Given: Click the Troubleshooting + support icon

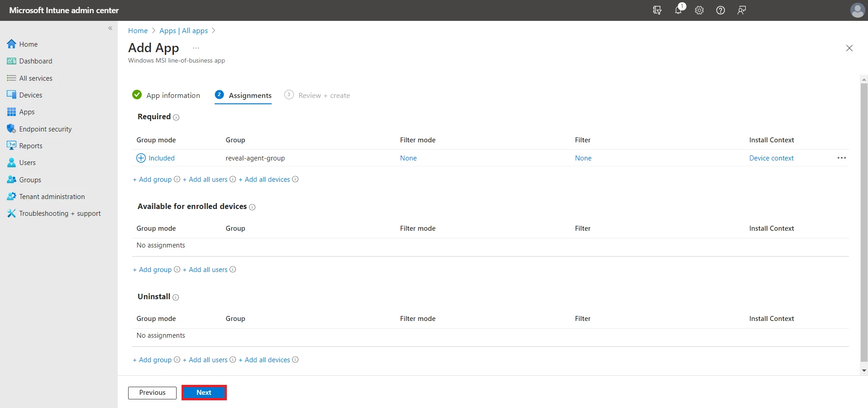Looking at the screenshot, I should 11,213.
